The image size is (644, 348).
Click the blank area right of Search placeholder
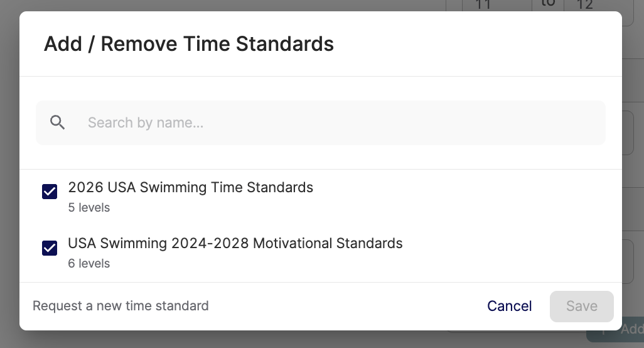coord(439,122)
